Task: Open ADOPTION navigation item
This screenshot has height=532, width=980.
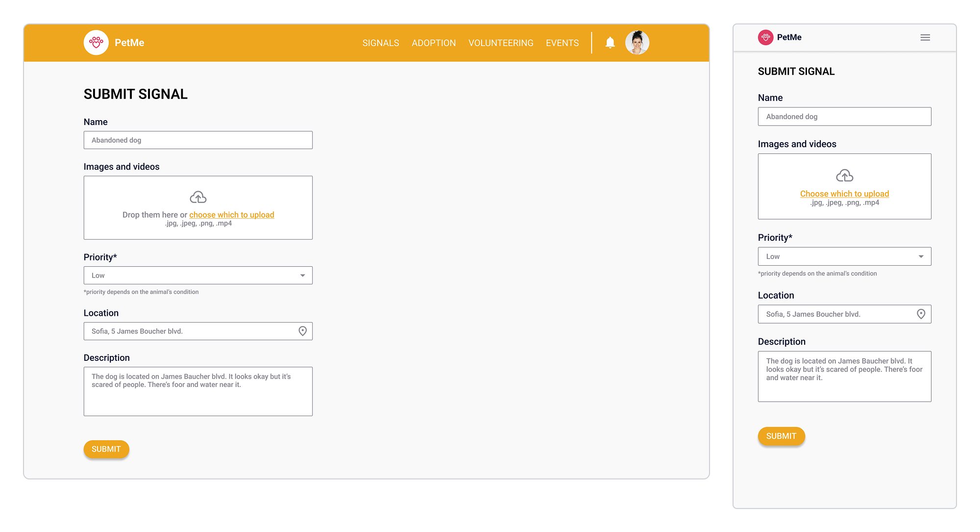Action: (434, 43)
